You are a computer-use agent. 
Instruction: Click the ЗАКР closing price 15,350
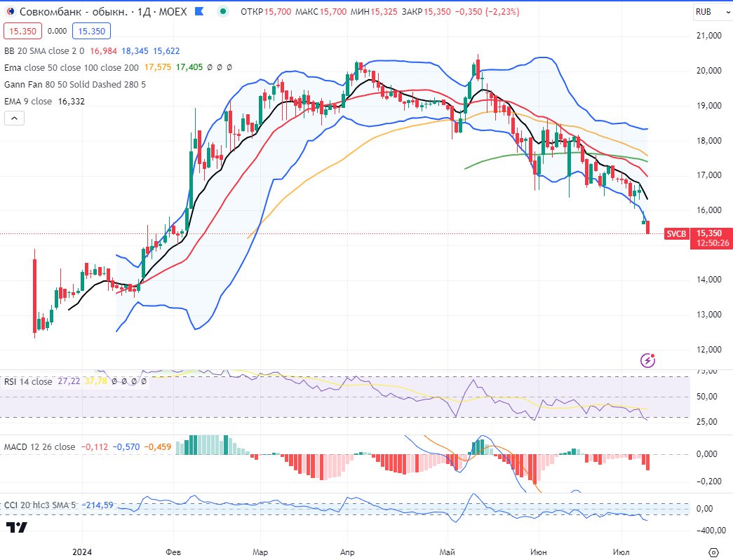438,12
